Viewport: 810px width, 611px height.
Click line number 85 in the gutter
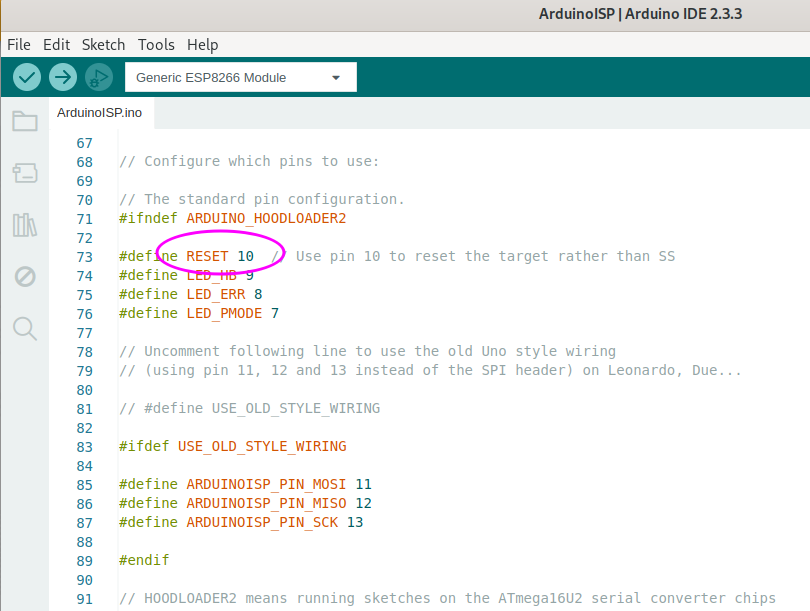click(85, 485)
